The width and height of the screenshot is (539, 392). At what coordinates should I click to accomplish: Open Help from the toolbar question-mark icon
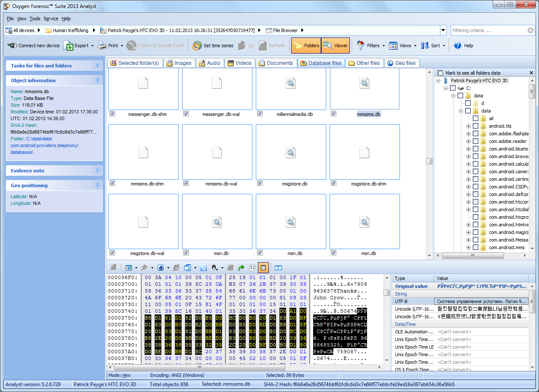[457, 46]
